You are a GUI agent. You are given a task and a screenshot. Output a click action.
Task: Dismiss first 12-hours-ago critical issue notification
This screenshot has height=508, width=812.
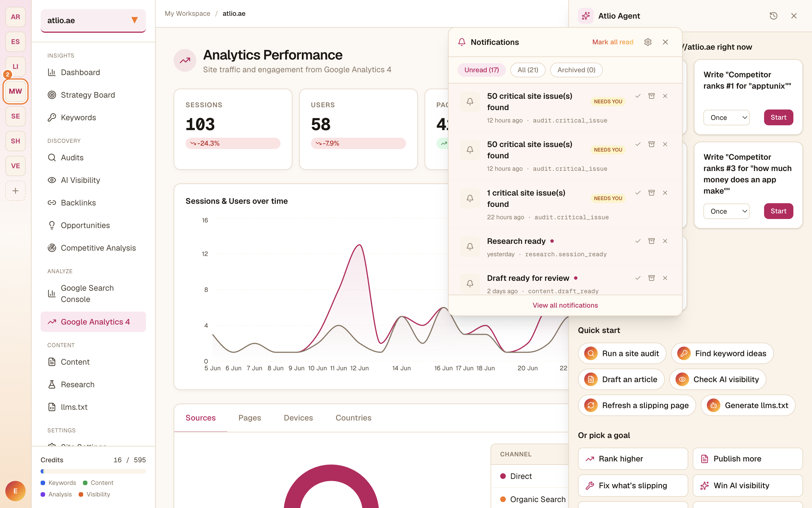(x=665, y=96)
